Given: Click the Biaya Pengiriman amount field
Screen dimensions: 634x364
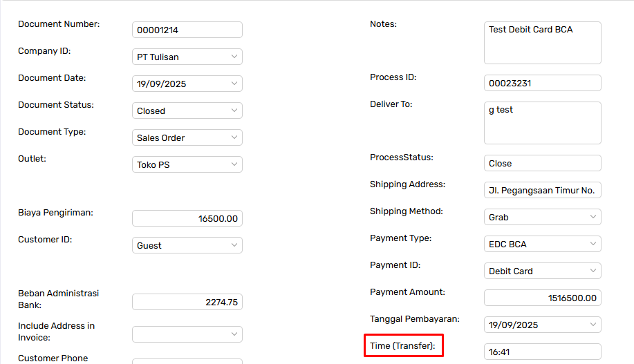Looking at the screenshot, I should pos(187,218).
